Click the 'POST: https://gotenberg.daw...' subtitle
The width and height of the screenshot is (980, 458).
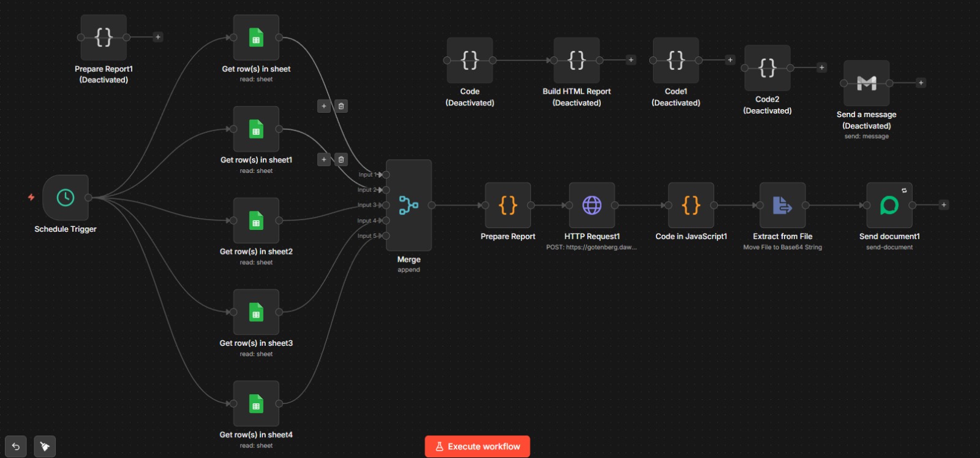click(592, 247)
